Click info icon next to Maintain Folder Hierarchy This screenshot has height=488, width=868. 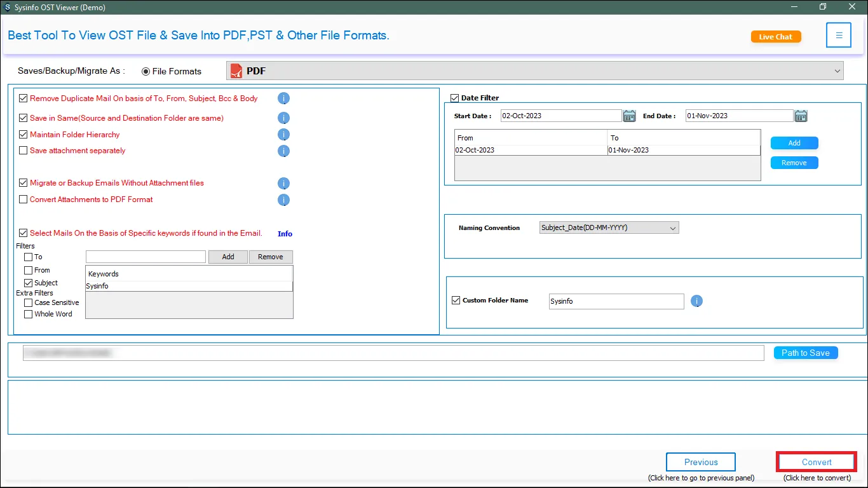coord(284,135)
